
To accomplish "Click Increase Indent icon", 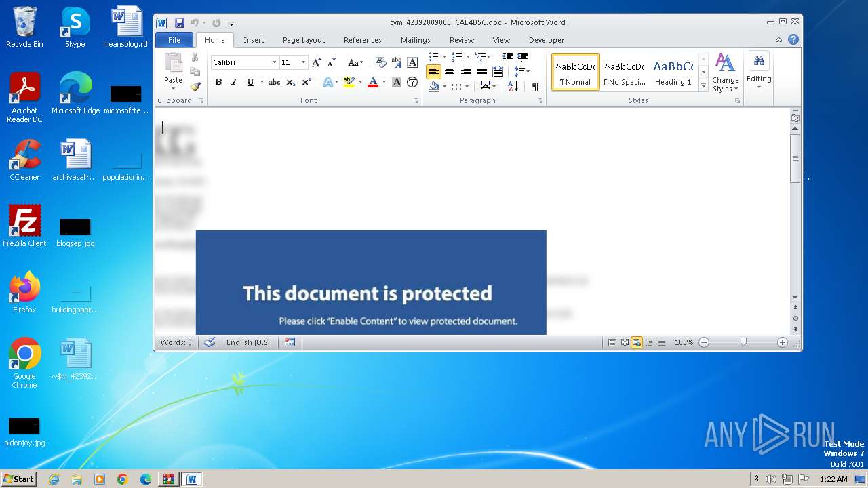I will (522, 57).
